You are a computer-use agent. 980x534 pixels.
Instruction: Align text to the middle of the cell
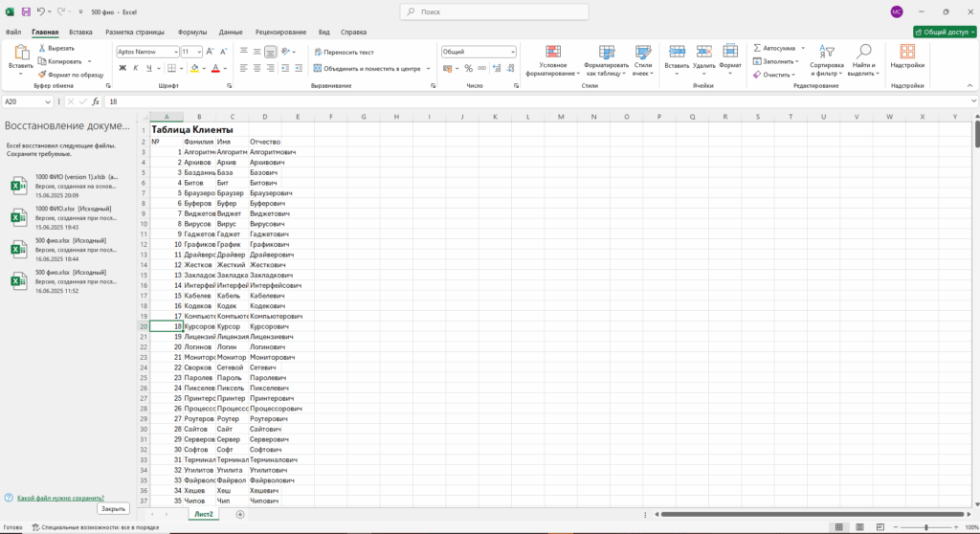pyautogui.click(x=256, y=52)
